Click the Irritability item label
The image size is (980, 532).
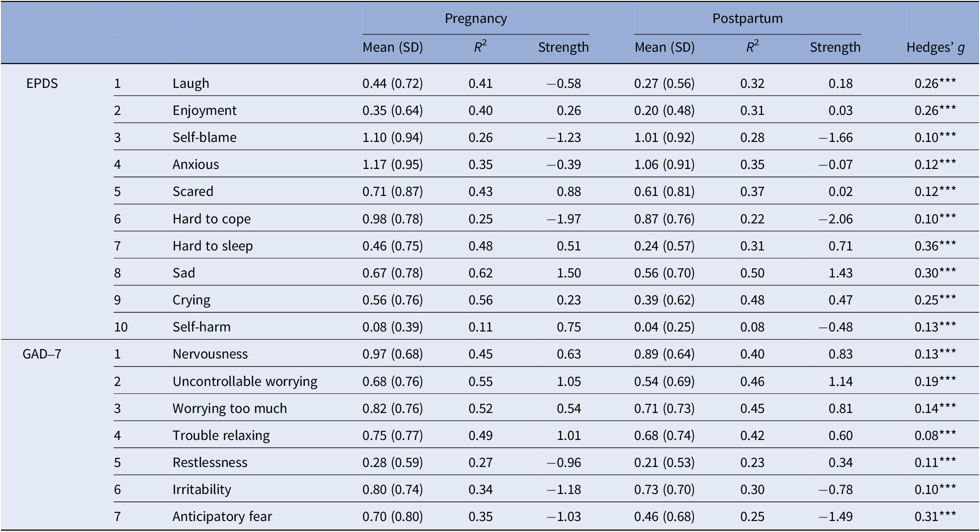tap(202, 489)
